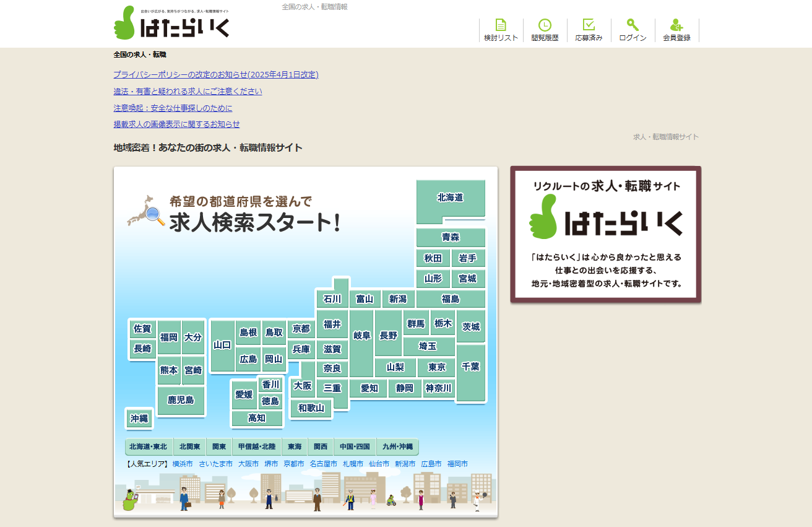This screenshot has height=527, width=812.
Task: Open 違法・有害と疑われる求人 warning link
Action: click(188, 92)
